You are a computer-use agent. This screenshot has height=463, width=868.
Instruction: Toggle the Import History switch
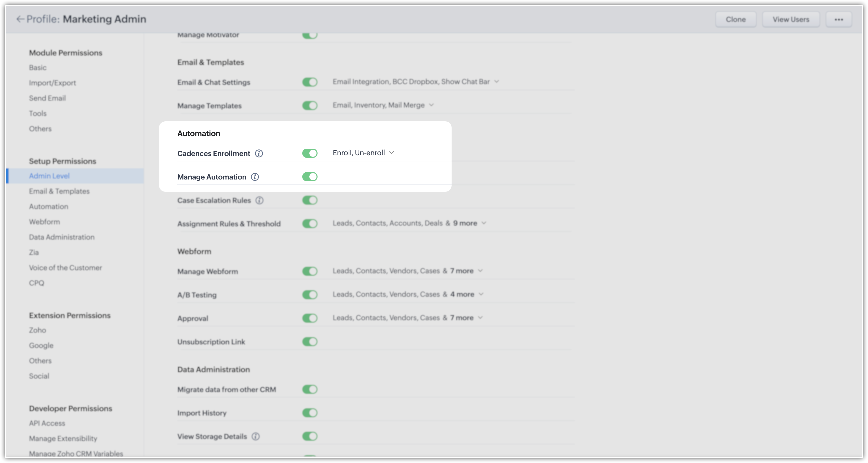pyautogui.click(x=310, y=413)
